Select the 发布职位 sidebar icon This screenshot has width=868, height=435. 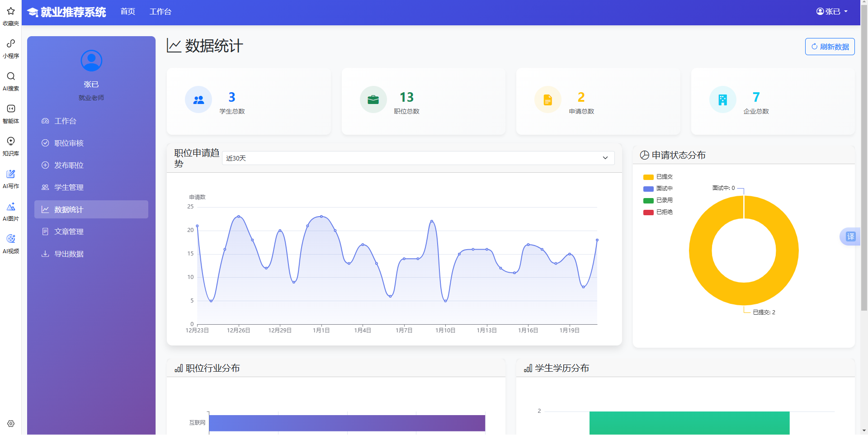tap(45, 165)
